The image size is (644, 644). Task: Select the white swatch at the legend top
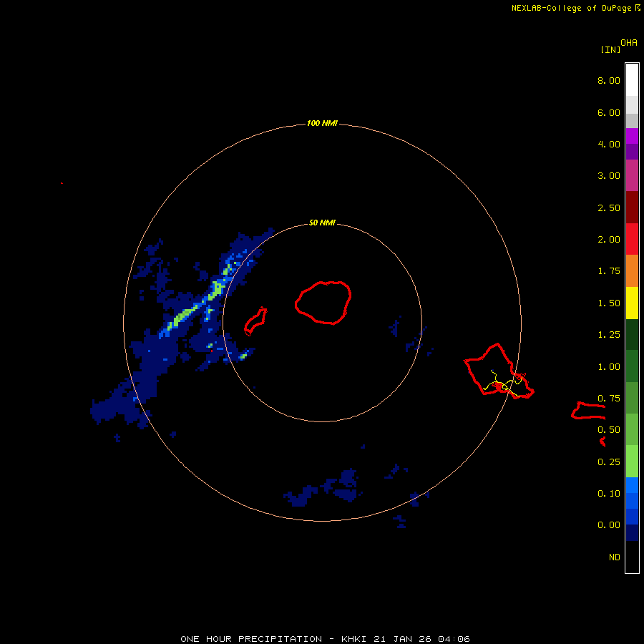pyautogui.click(x=632, y=79)
